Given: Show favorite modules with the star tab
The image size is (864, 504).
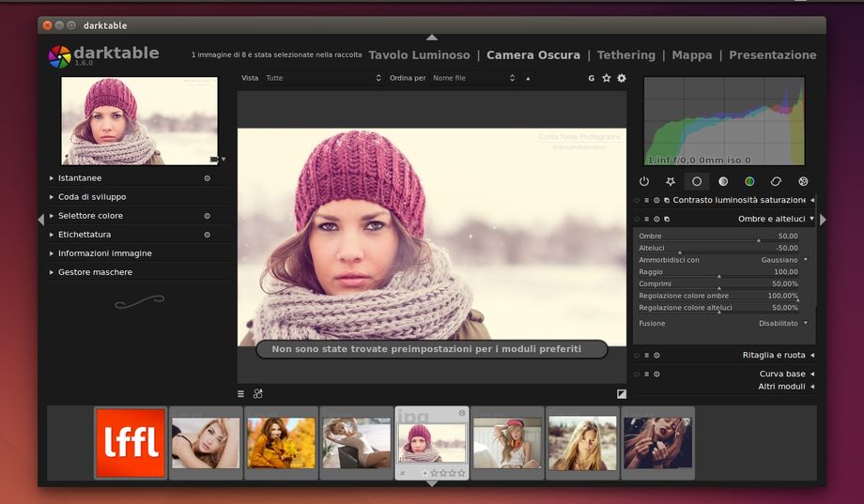Looking at the screenshot, I should click(671, 181).
